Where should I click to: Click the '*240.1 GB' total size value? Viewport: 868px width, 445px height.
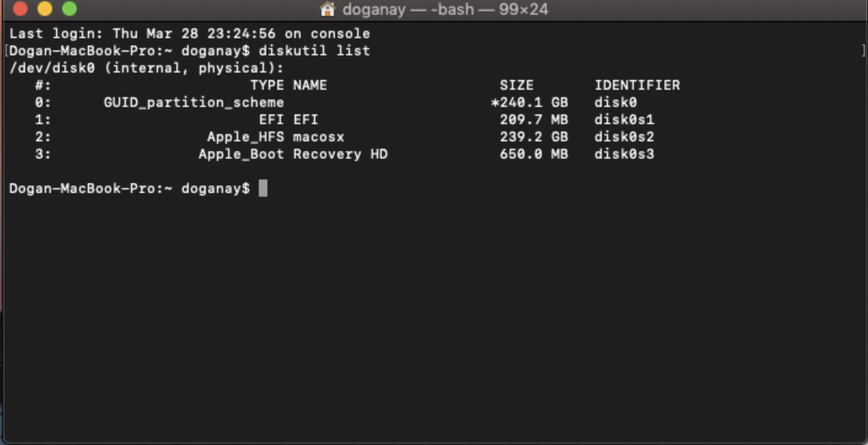529,102
